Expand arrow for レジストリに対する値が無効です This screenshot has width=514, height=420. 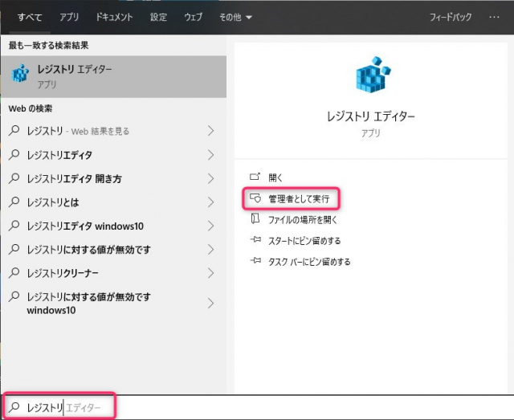point(210,249)
